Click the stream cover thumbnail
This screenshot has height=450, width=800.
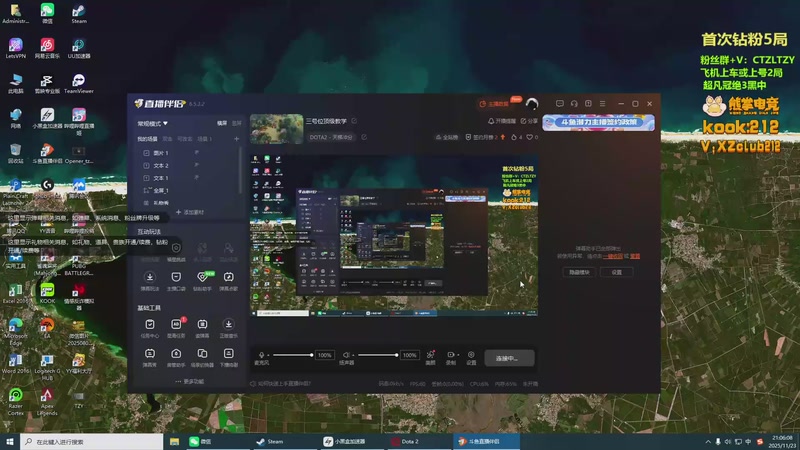[277, 129]
